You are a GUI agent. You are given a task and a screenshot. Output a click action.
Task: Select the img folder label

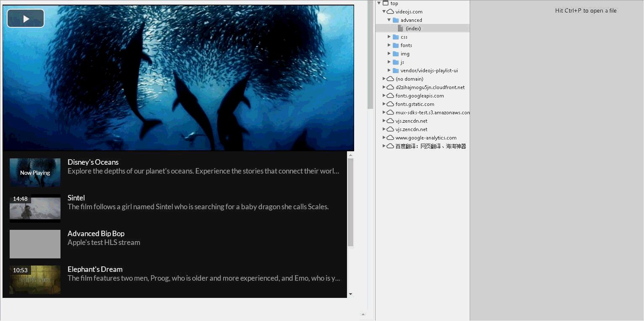point(405,54)
